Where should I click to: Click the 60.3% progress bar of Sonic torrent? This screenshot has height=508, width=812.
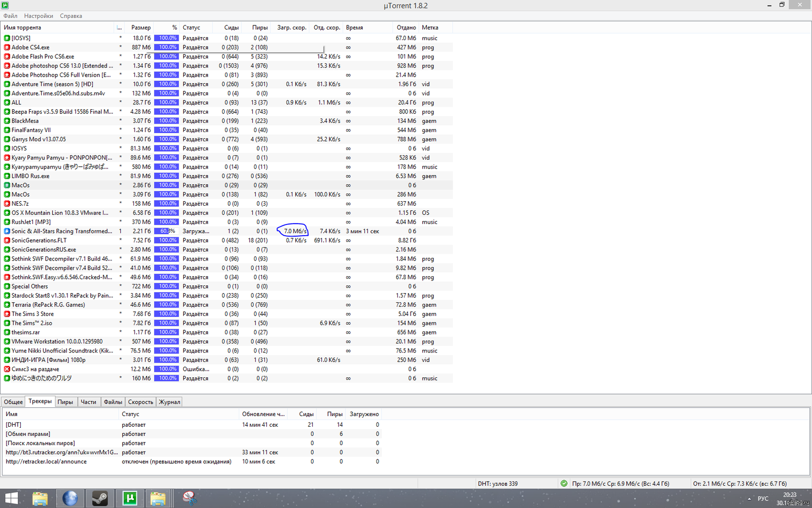[x=166, y=231]
